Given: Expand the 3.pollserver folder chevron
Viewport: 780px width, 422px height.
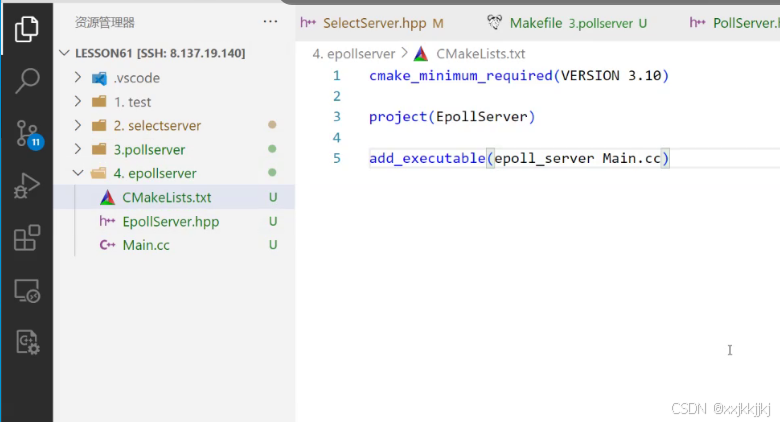Looking at the screenshot, I should click(x=78, y=149).
